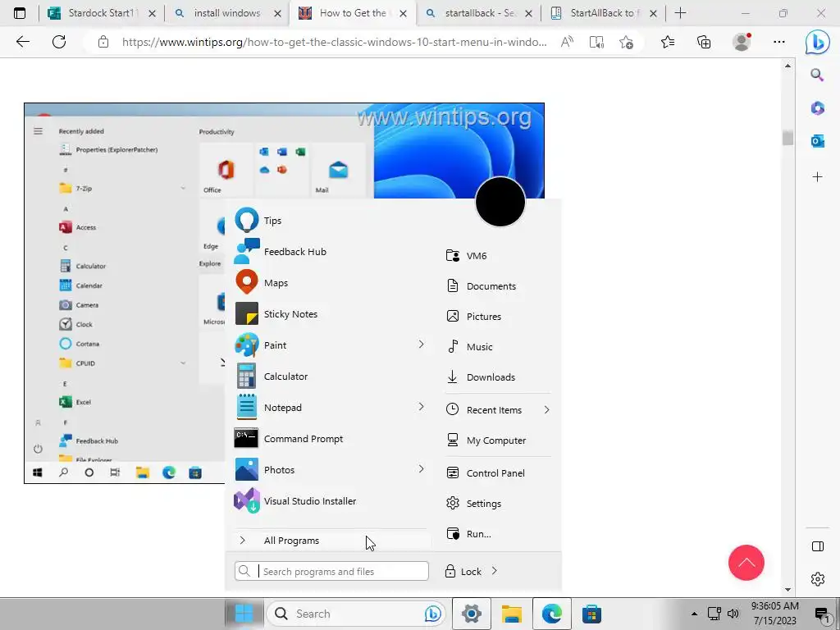Open Settings gear on taskbar
Screen dimensions: 840x630
(x=472, y=614)
